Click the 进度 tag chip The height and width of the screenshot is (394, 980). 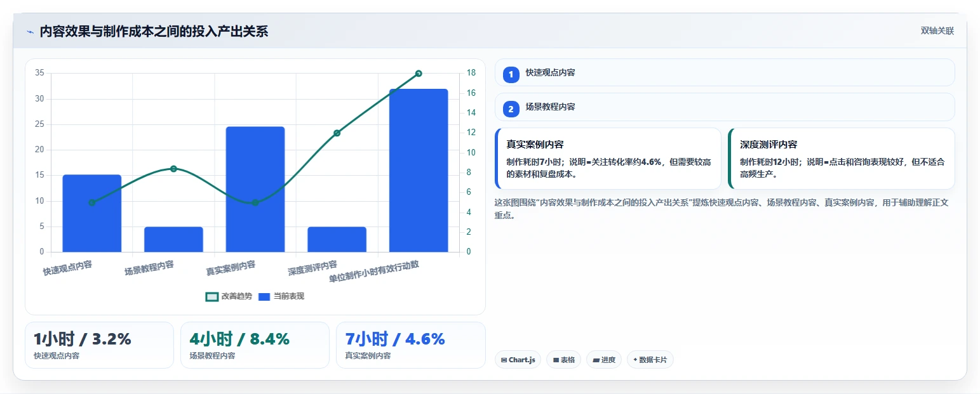tap(604, 360)
